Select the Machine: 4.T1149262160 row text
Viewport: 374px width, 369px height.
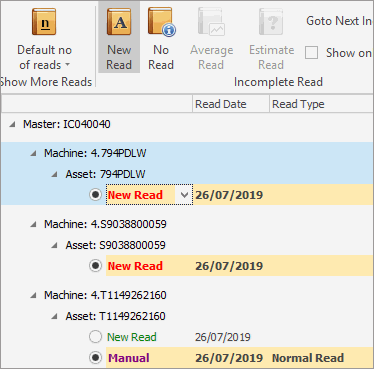[x=105, y=295]
